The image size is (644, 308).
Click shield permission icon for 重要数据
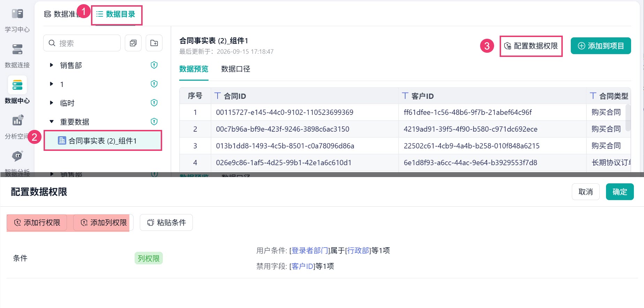tap(154, 122)
